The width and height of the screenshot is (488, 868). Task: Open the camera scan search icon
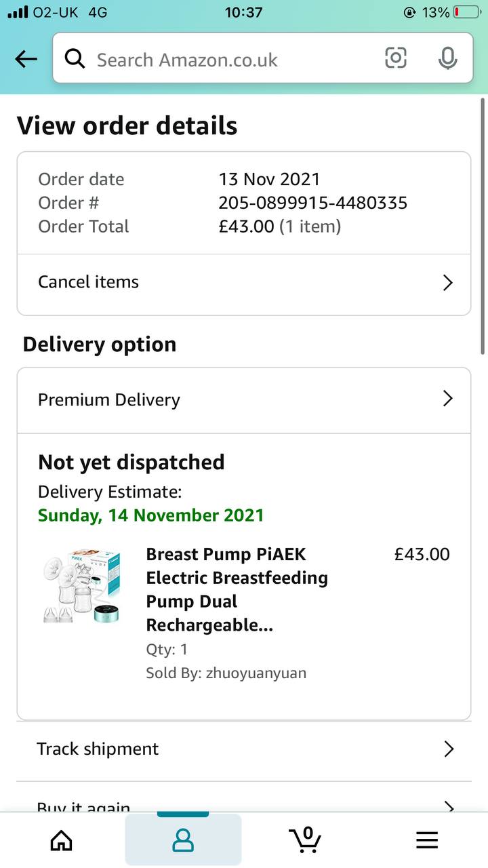[x=396, y=58]
